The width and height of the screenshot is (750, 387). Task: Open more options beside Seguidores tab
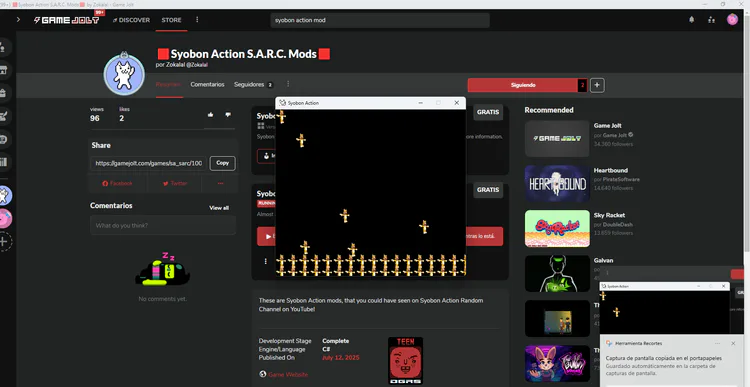coord(288,84)
